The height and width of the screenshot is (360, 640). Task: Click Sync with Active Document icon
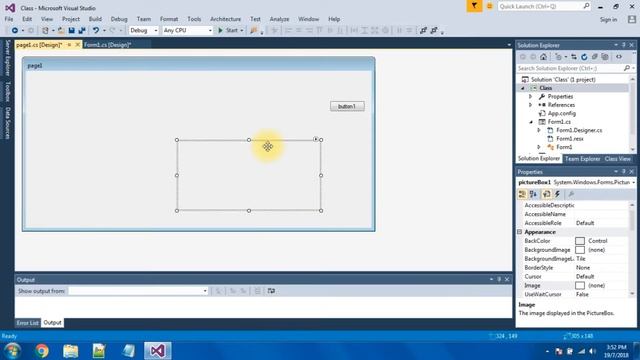click(x=574, y=57)
